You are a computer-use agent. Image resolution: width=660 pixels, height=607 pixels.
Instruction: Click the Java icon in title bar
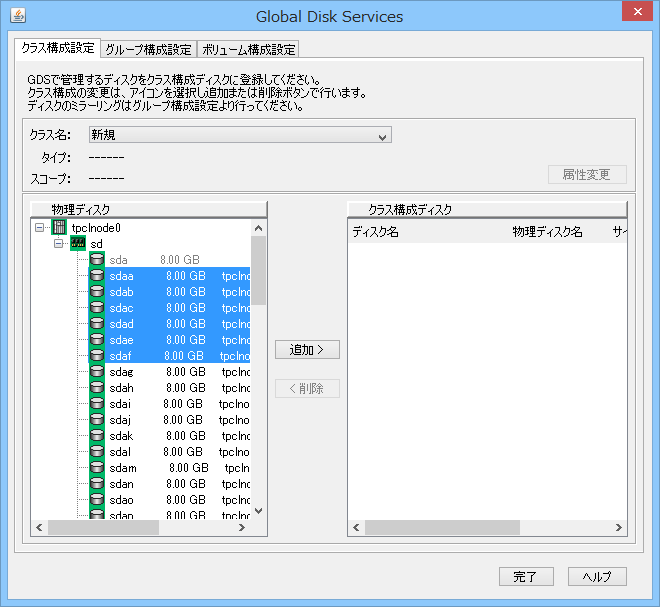tap(18, 16)
